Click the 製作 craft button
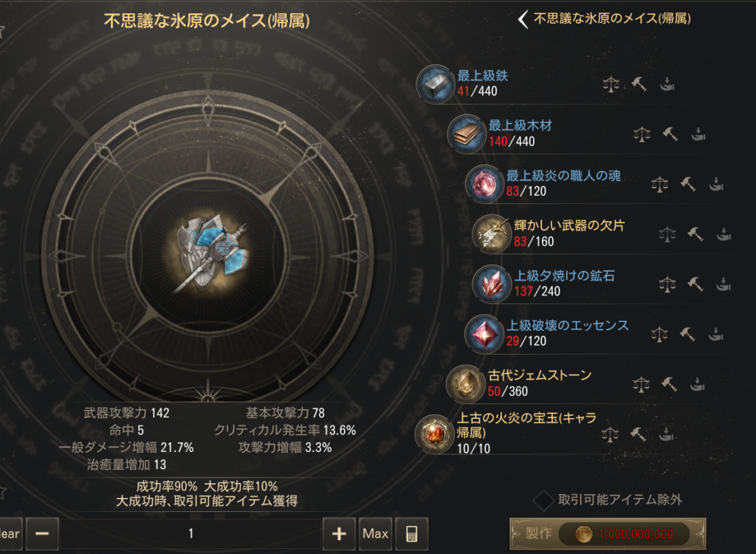The image size is (756, 554). click(x=608, y=534)
